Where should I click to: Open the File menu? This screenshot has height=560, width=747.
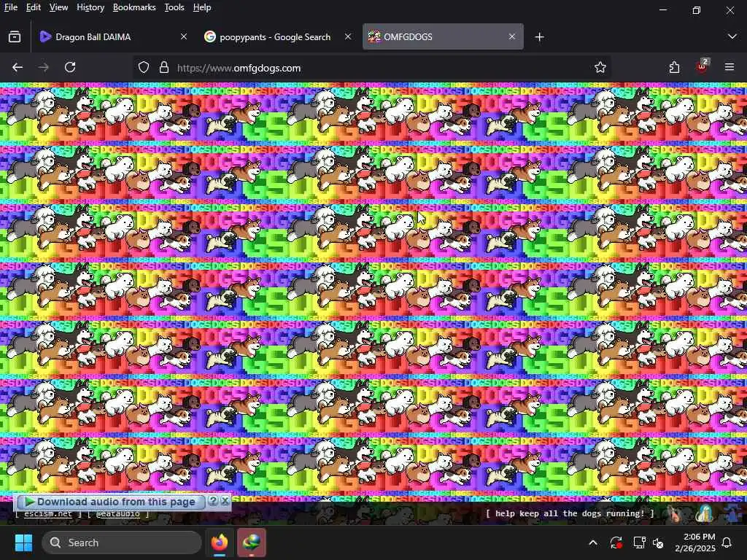[x=10, y=7]
